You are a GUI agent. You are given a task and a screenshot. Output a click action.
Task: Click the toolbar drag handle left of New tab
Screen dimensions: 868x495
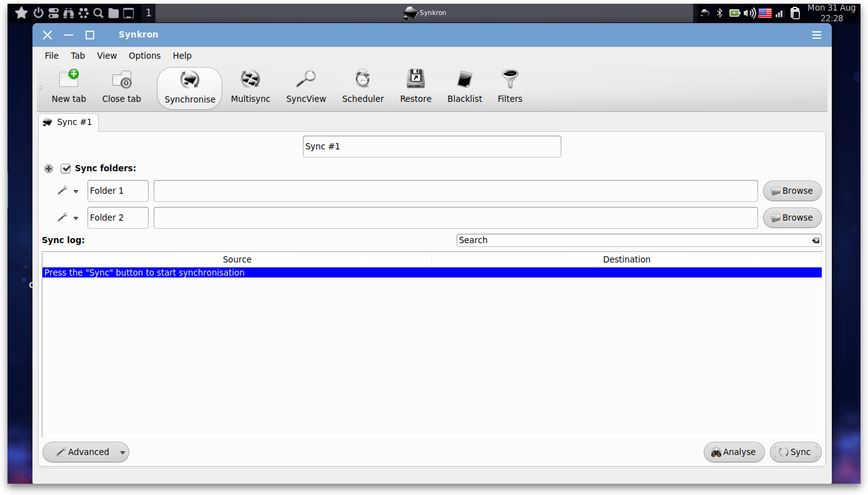pos(41,89)
